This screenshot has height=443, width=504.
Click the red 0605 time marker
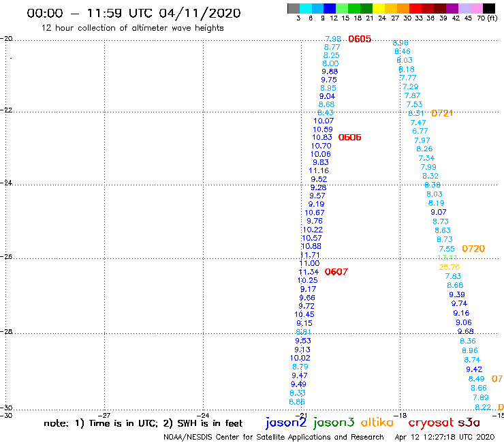pyautogui.click(x=360, y=40)
